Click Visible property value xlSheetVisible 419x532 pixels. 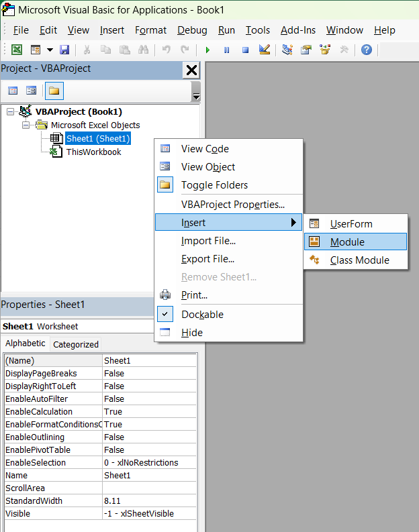pos(149,514)
